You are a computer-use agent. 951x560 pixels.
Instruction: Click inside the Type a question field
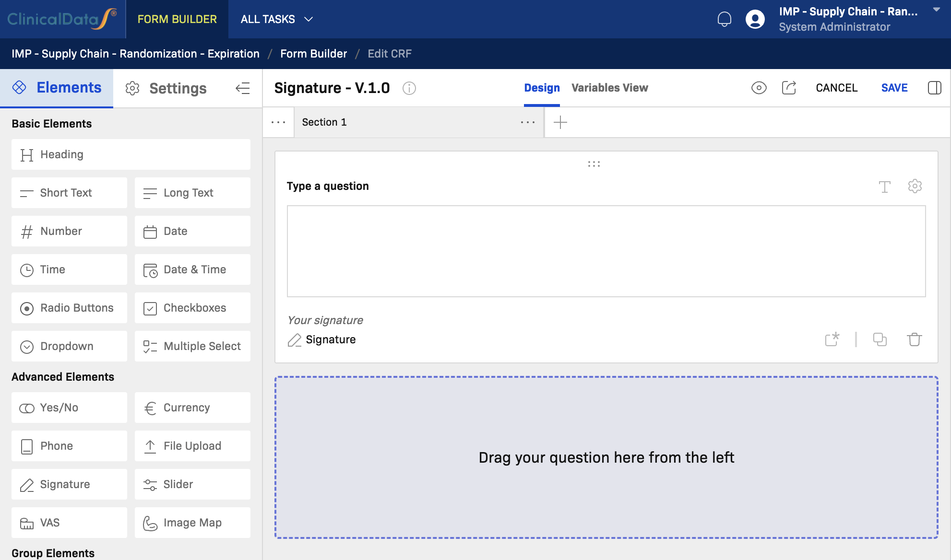pyautogui.click(x=328, y=186)
